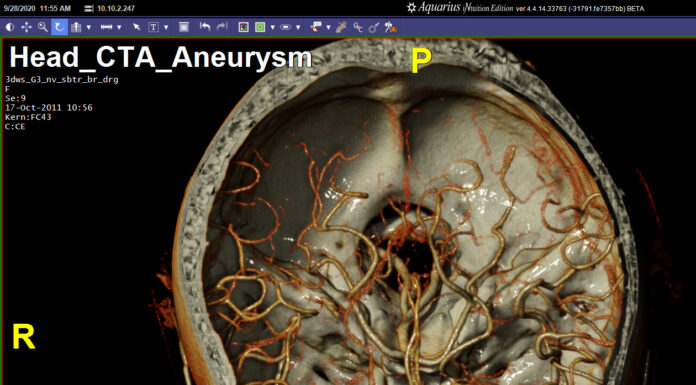Select the ruler measurement tool

pos(107,27)
